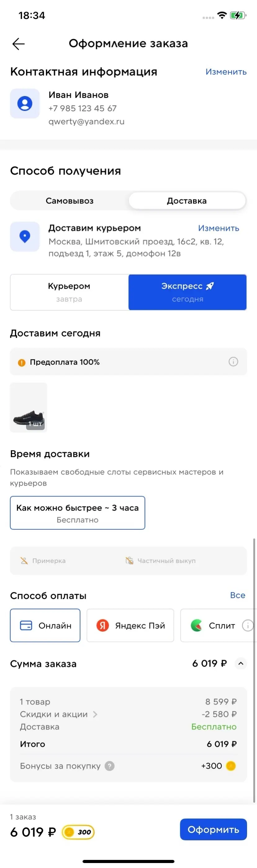Choose Яндекс Пэй payment method

(x=130, y=626)
